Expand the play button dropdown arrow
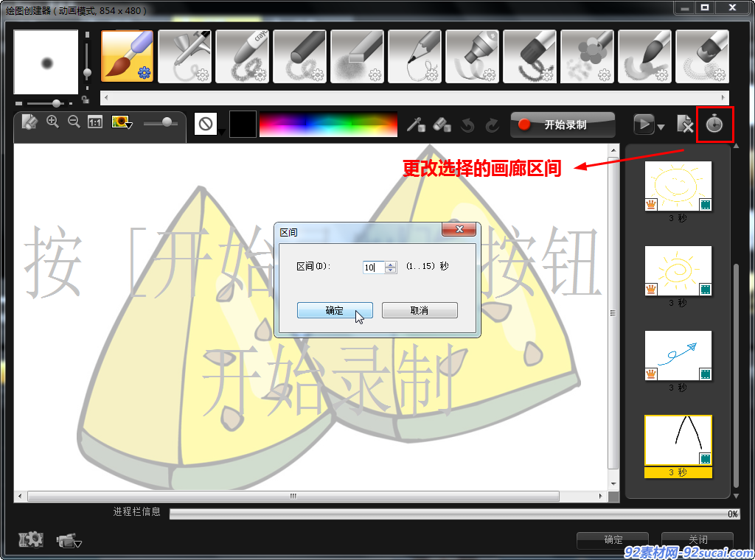This screenshot has height=560, width=755. tap(661, 127)
